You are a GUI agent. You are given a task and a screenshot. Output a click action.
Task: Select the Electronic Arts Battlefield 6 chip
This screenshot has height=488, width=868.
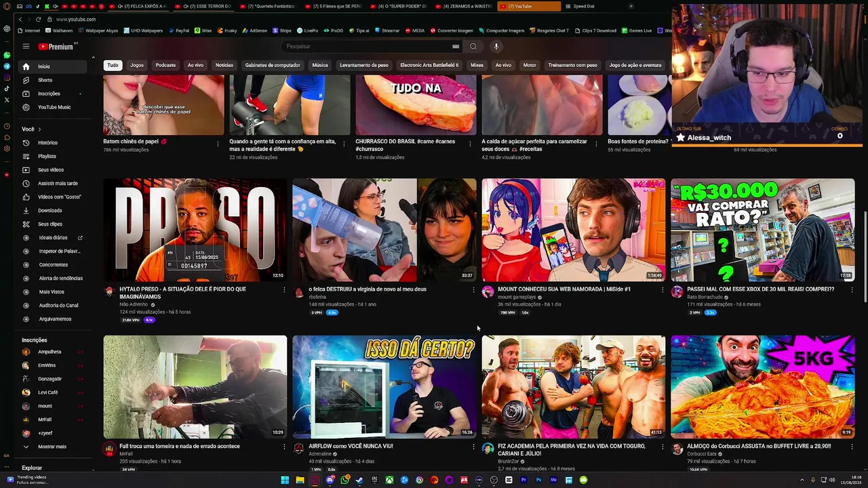pyautogui.click(x=429, y=65)
